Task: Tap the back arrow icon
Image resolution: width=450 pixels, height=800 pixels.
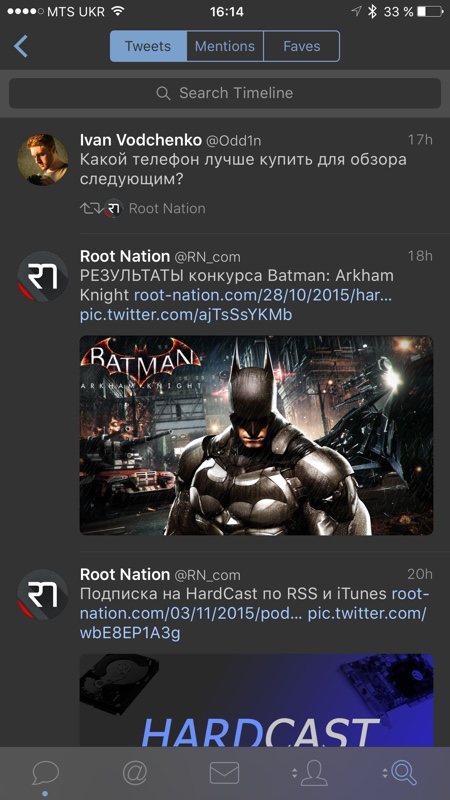Action: pyautogui.click(x=20, y=46)
